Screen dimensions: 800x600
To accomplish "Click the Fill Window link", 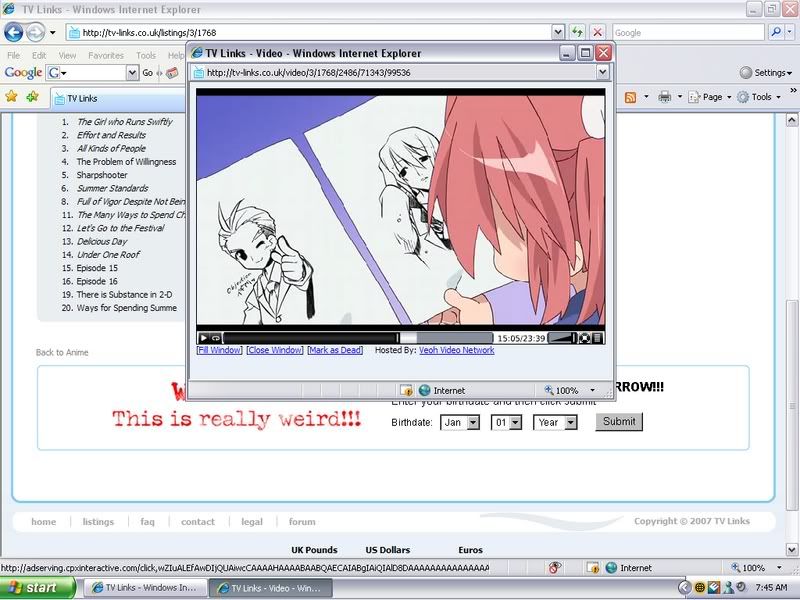I will [219, 350].
